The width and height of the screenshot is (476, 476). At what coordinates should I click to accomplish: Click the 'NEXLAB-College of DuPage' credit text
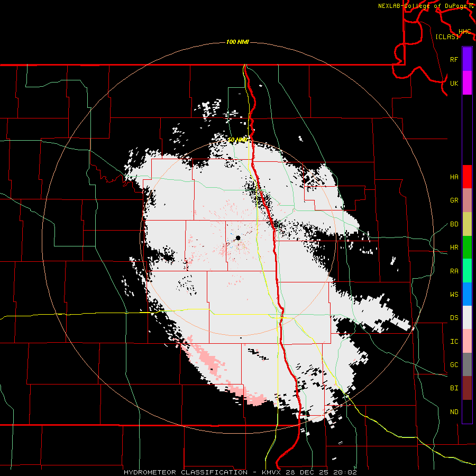click(422, 6)
